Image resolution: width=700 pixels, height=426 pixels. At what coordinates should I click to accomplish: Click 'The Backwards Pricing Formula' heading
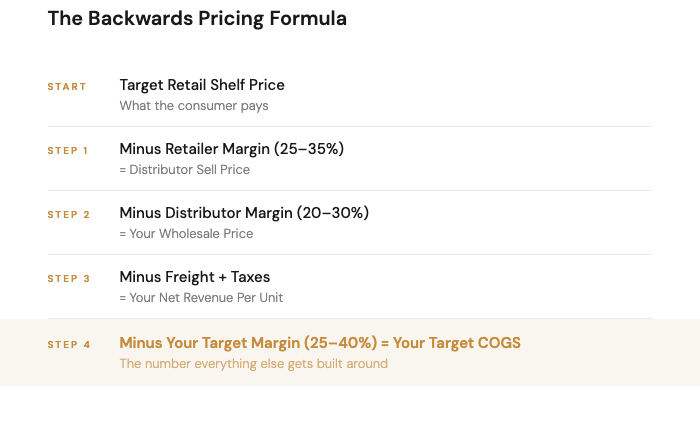pos(197,19)
